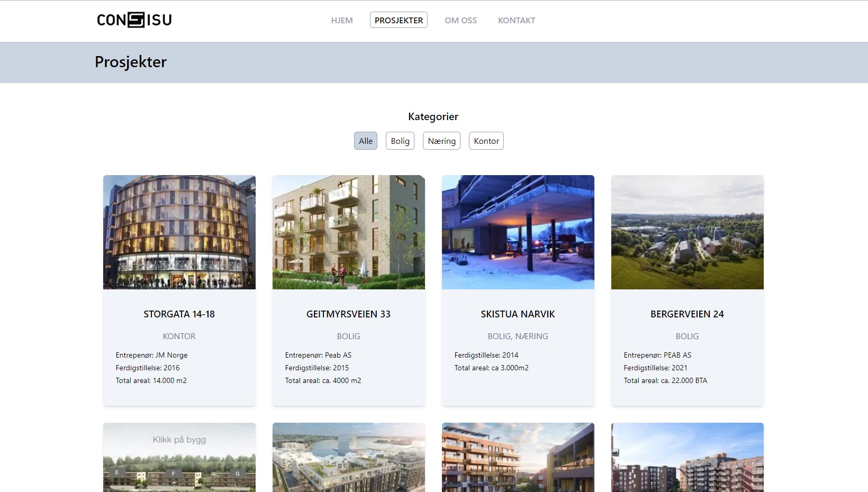Click the Consisu logo
Image resolution: width=868 pixels, height=492 pixels.
(134, 20)
